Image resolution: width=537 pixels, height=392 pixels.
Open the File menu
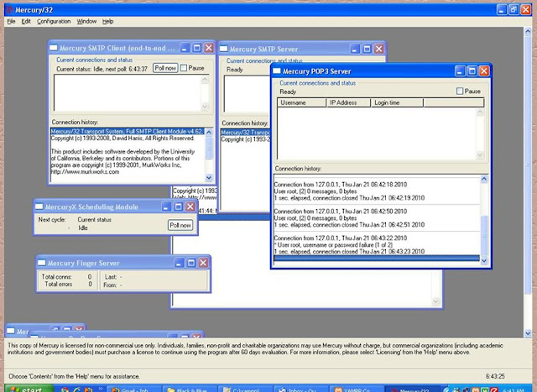[x=11, y=21]
